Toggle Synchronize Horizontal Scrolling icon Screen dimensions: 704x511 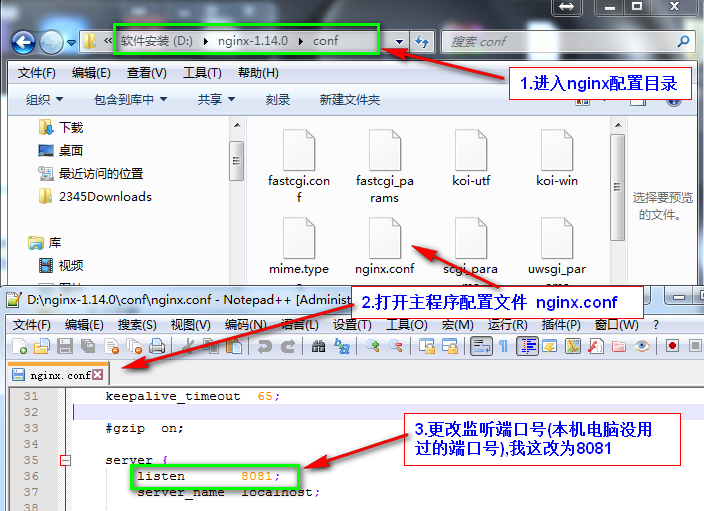click(x=450, y=346)
